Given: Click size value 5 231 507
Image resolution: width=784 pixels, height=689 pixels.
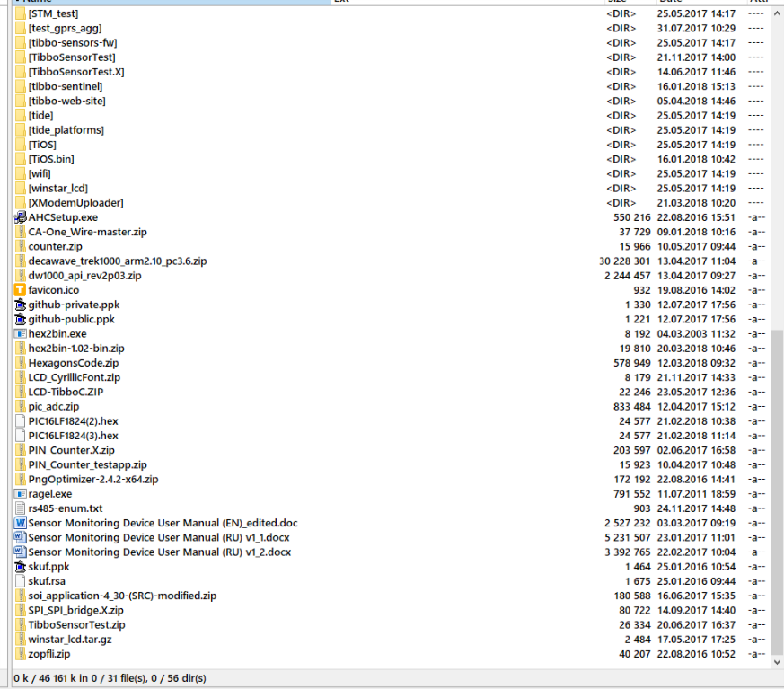Looking at the screenshot, I should (628, 537).
